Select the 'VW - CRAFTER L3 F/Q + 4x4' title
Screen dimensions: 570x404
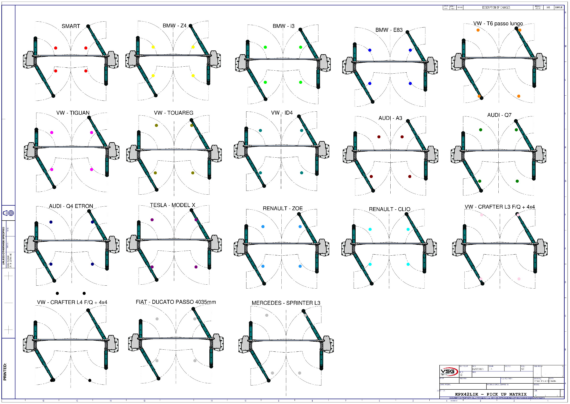coord(500,207)
